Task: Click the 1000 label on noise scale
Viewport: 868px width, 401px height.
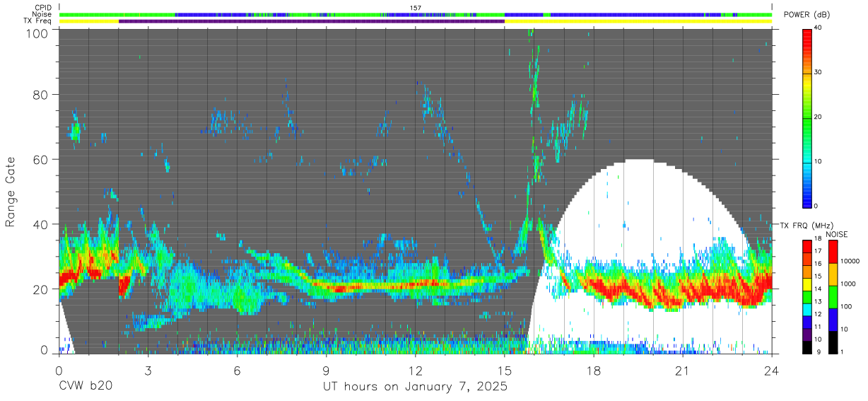Action: (x=848, y=284)
